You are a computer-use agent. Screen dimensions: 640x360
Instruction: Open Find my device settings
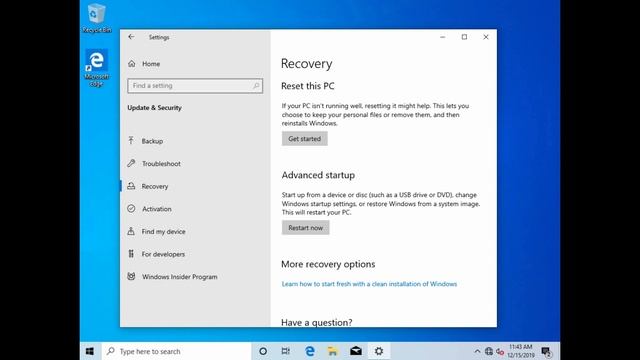pyautogui.click(x=156, y=231)
